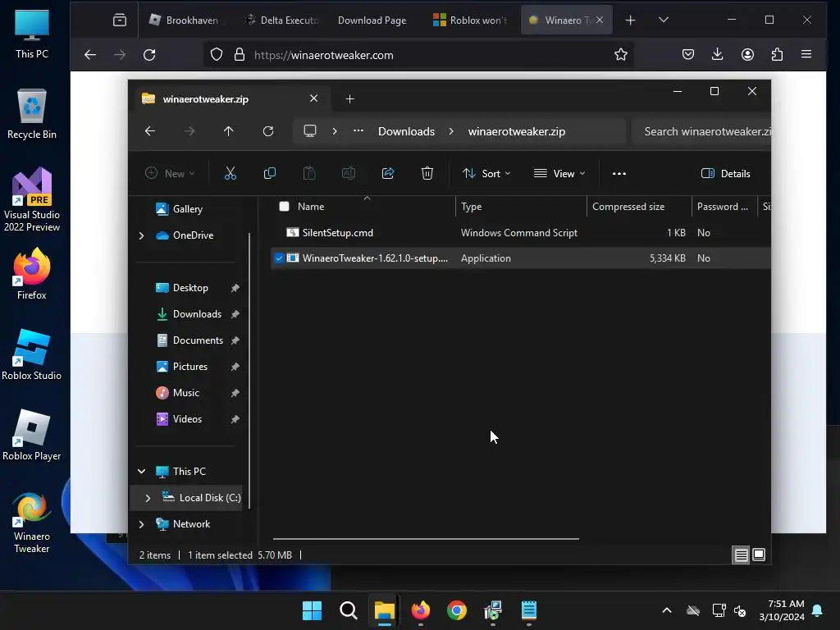
Task: Open Google Chrome from the taskbar
Action: click(x=456, y=610)
